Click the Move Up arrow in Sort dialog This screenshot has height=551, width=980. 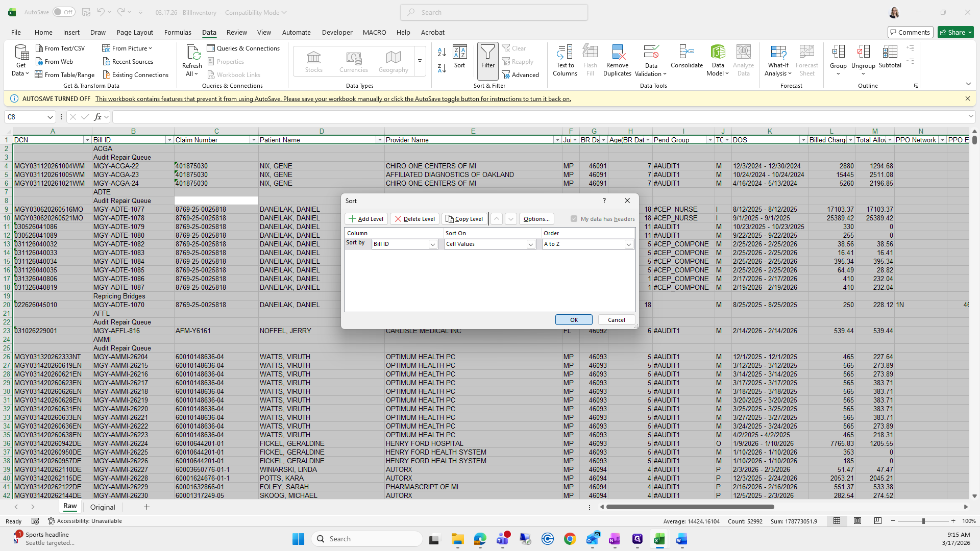tap(497, 219)
